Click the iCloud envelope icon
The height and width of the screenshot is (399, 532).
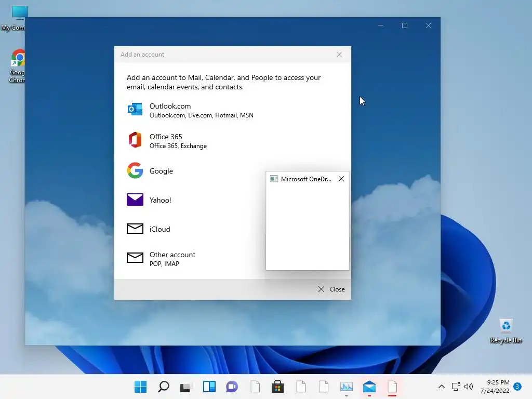[x=135, y=229]
